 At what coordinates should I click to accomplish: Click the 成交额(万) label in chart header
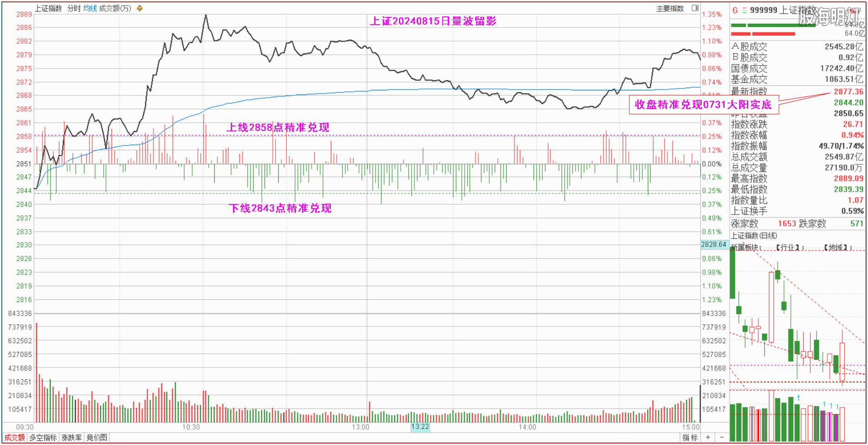115,8
